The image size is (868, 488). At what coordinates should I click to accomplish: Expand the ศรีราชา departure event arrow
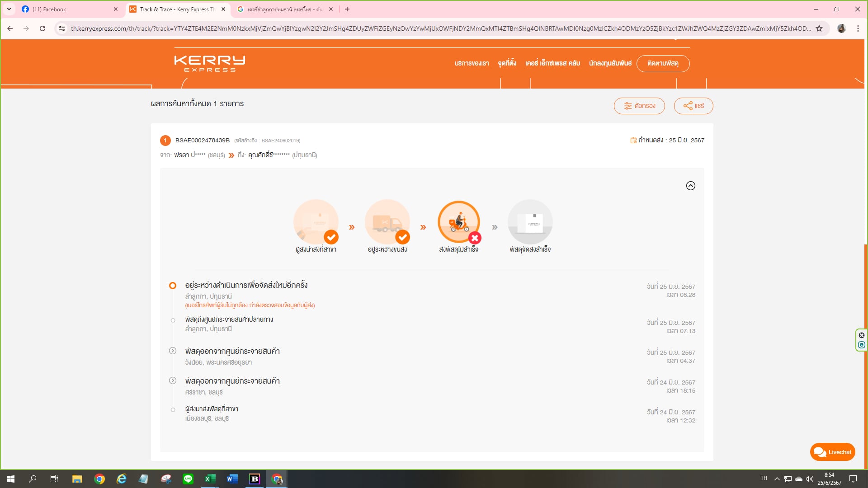tap(173, 380)
